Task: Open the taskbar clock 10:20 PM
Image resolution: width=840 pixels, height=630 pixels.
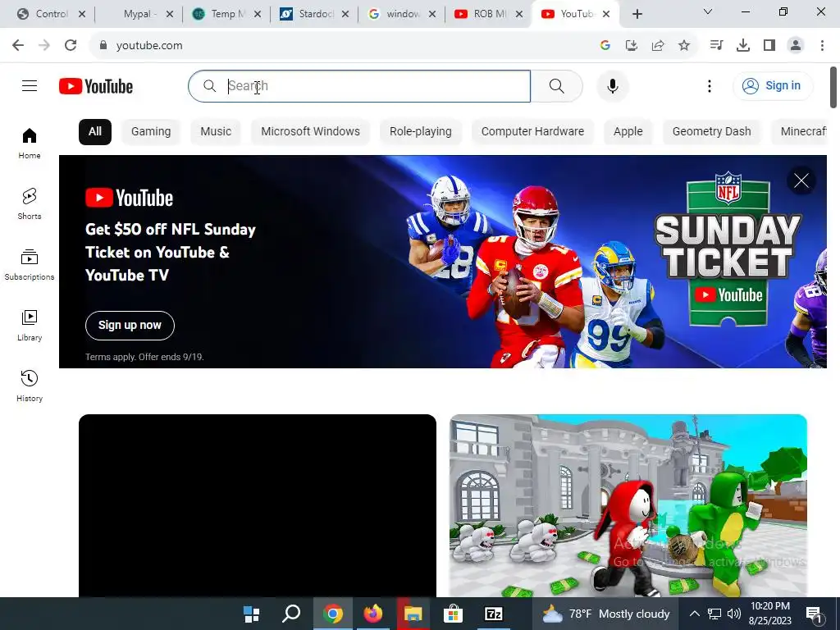Action: (770, 614)
